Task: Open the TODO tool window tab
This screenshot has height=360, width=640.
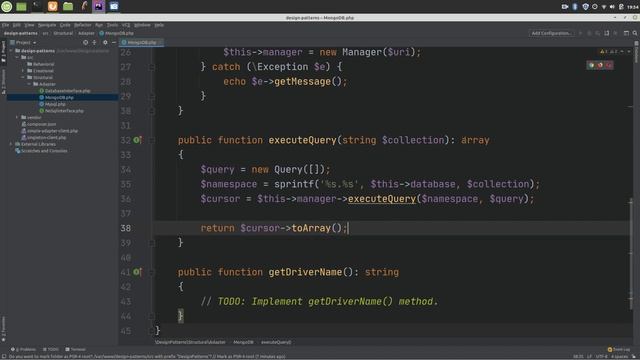Action: pos(51,349)
